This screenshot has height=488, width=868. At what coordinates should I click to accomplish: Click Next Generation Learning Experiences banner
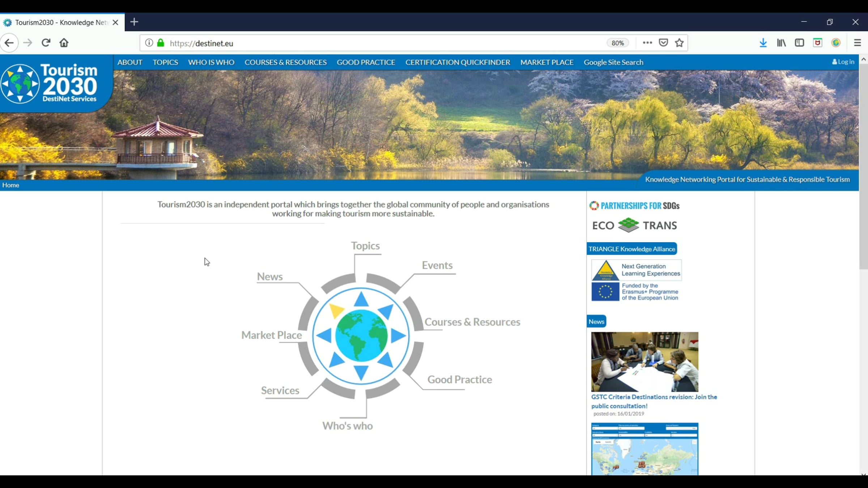[x=637, y=270]
